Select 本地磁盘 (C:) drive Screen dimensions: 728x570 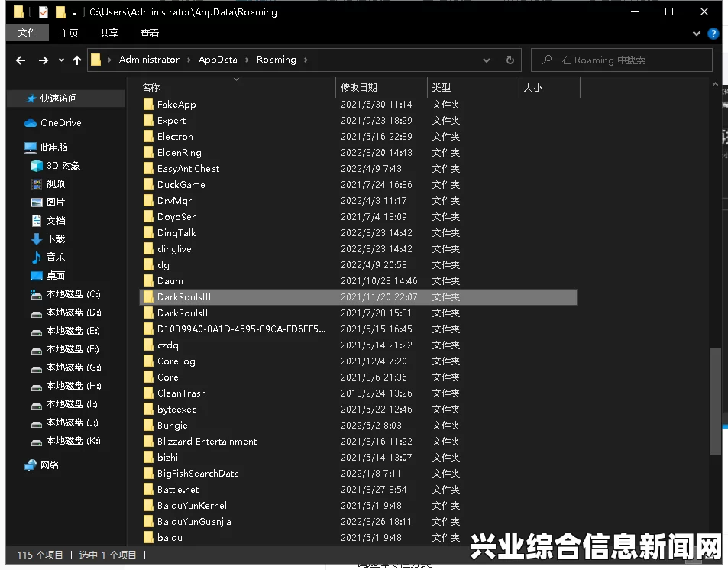[73, 294]
